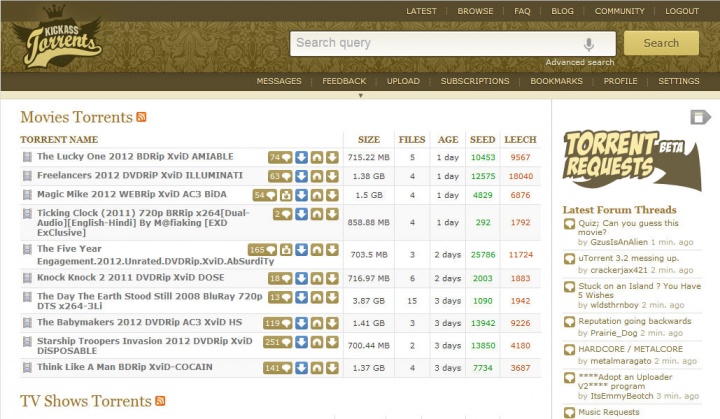The height and width of the screenshot is (419, 720).
Task: Open FEEDBACK in the user menu
Action: (x=344, y=81)
